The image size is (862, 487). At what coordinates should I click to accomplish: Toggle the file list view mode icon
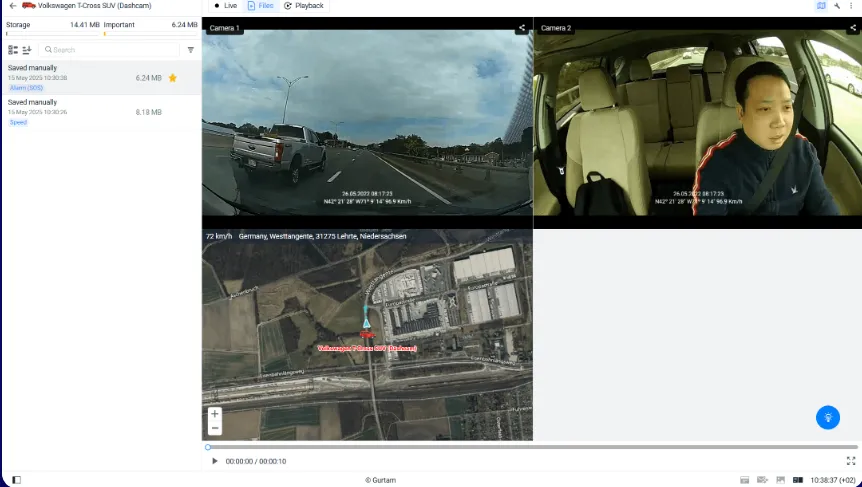pos(13,49)
